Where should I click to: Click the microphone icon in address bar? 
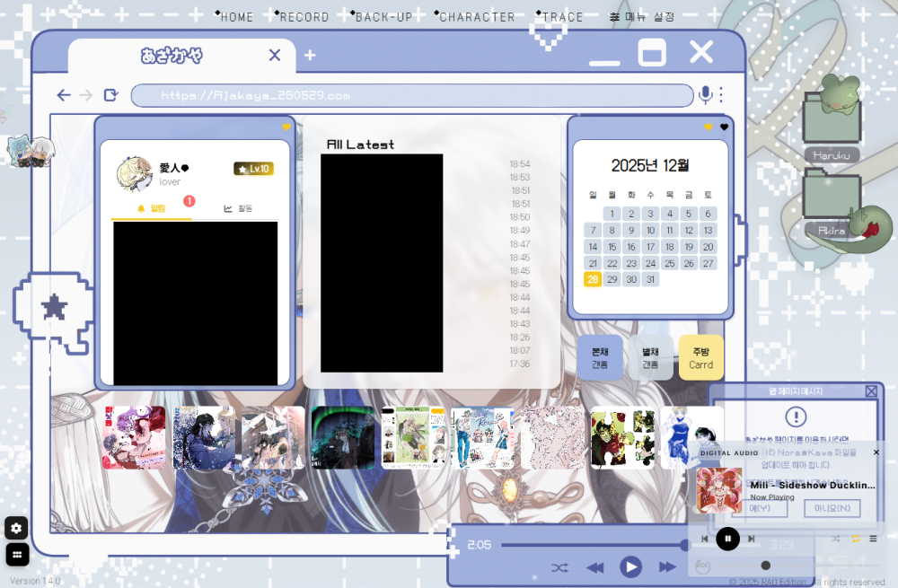point(706,95)
